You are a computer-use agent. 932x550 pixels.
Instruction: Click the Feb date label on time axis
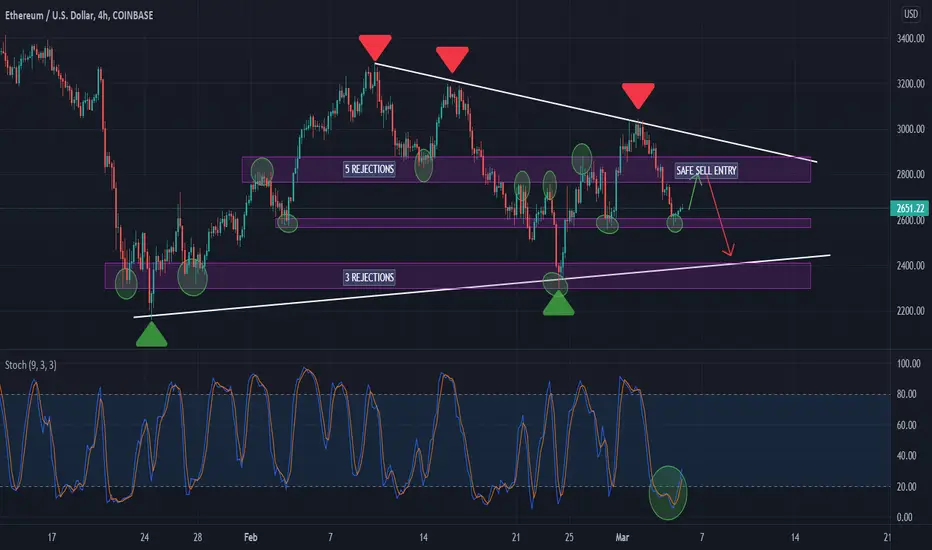pyautogui.click(x=251, y=538)
